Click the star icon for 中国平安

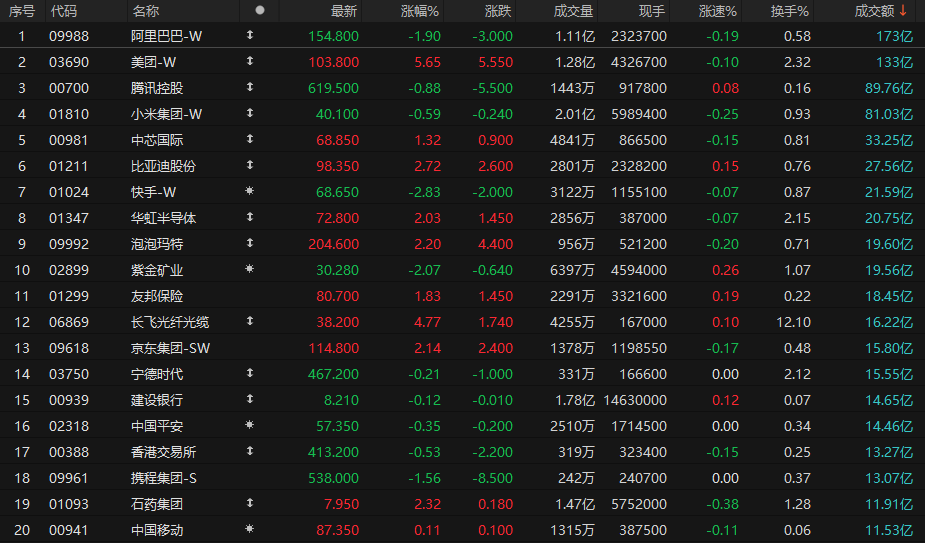tap(250, 424)
